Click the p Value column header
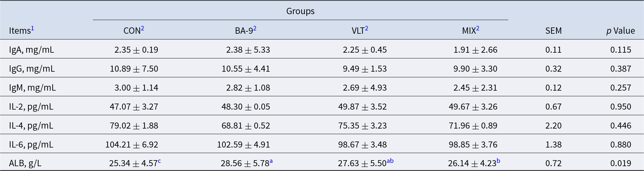644x171 pixels. click(x=621, y=31)
